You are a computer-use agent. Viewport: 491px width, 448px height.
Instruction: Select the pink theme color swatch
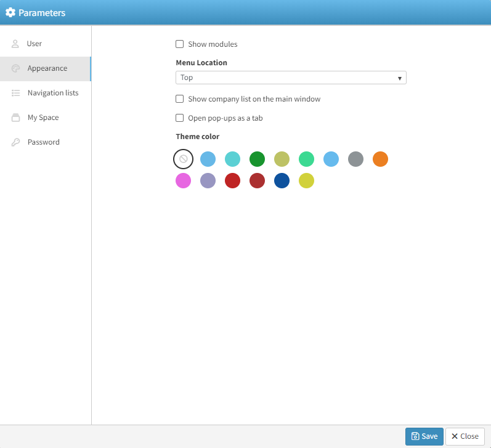point(183,181)
